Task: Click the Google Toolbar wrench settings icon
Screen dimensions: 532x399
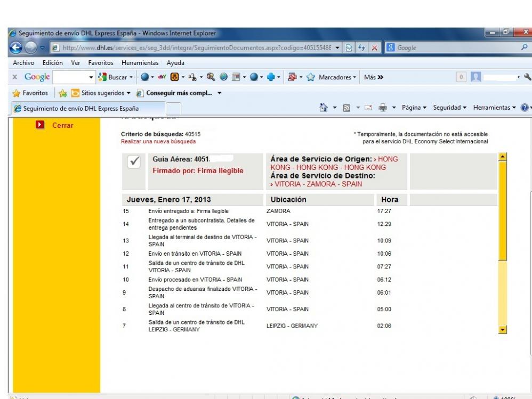Action: coord(527,77)
